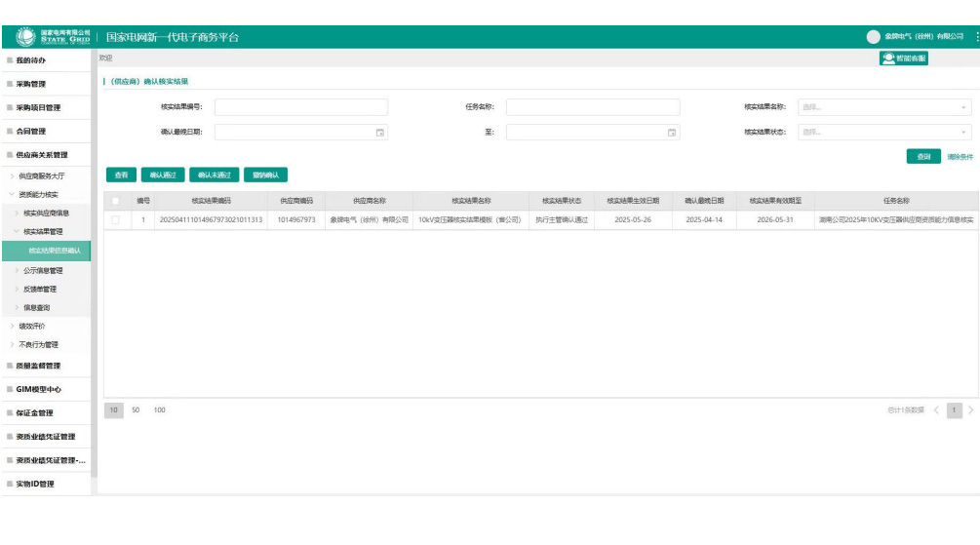This screenshot has width=980, height=545.
Task: Click the 查询 search button
Action: click(922, 156)
